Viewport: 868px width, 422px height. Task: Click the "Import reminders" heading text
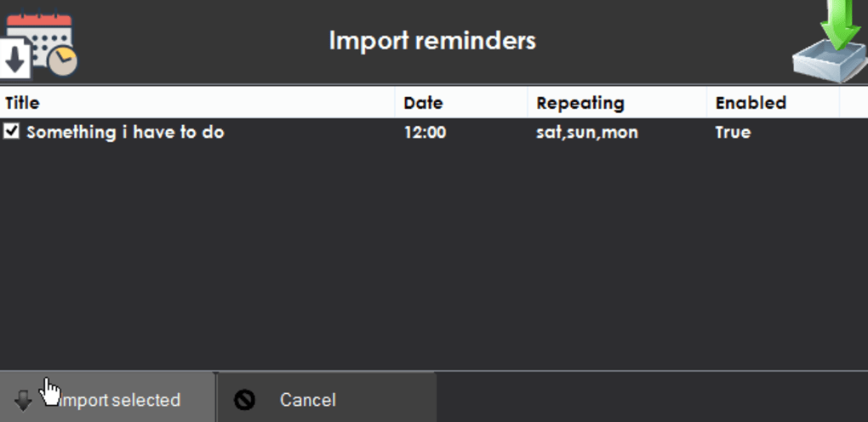[432, 40]
